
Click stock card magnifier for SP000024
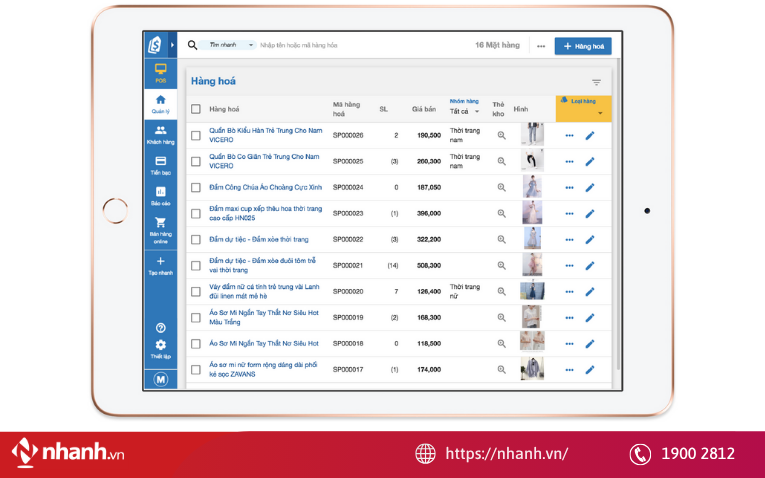click(502, 187)
